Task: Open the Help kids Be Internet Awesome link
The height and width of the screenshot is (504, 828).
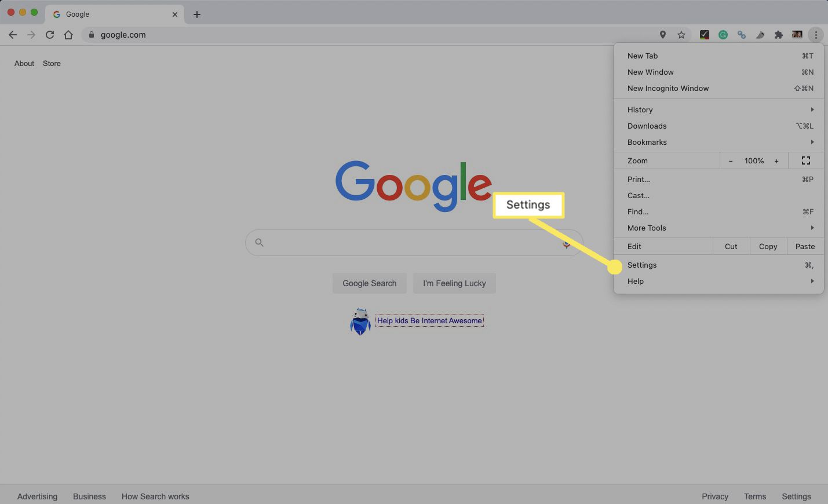Action: (x=429, y=320)
